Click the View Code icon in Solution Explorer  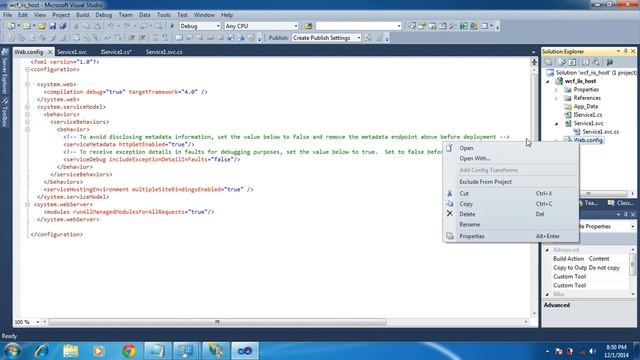(x=586, y=62)
